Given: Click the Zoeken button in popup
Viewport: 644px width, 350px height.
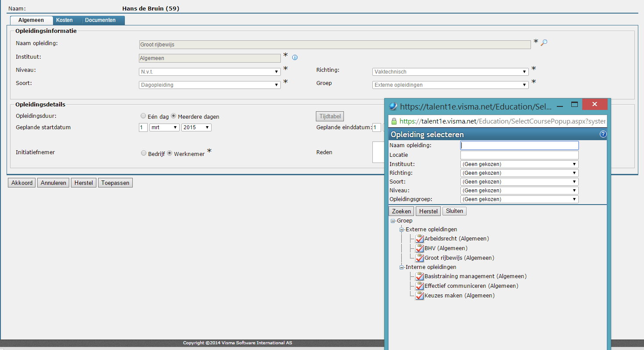Looking at the screenshot, I should (x=402, y=211).
